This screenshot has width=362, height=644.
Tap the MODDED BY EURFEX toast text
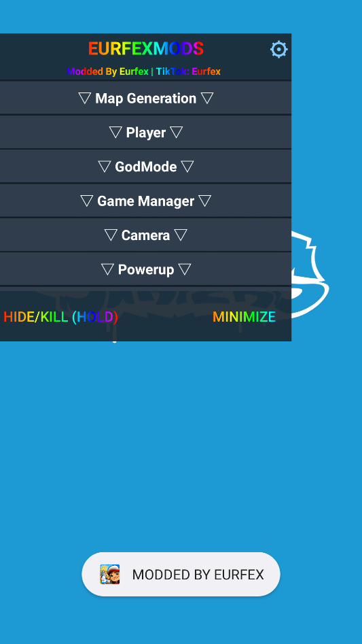[x=198, y=575]
